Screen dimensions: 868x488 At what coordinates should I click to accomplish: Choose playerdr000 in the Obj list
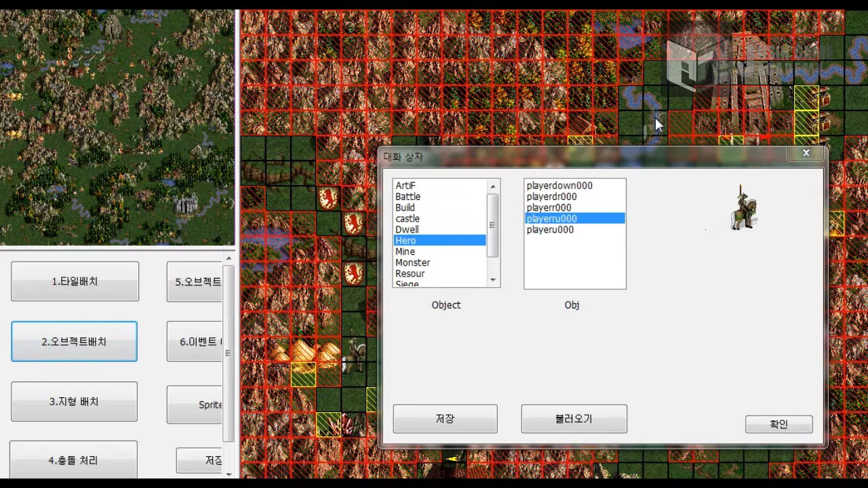point(575,197)
